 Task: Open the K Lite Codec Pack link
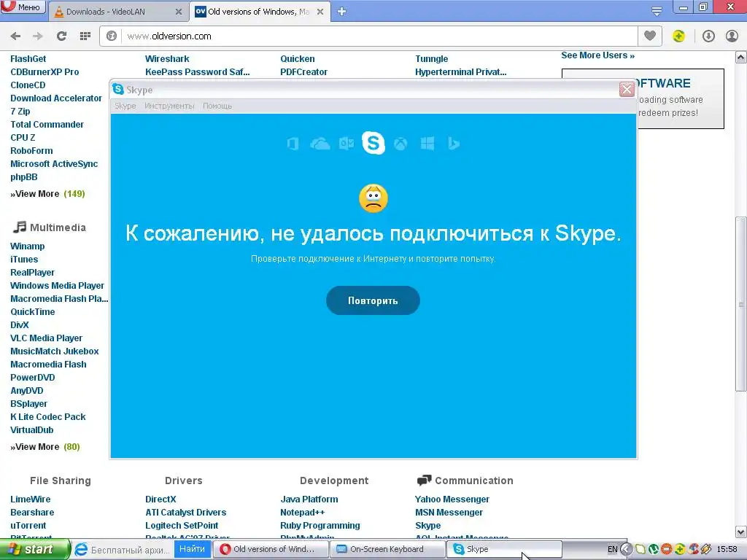click(x=48, y=416)
